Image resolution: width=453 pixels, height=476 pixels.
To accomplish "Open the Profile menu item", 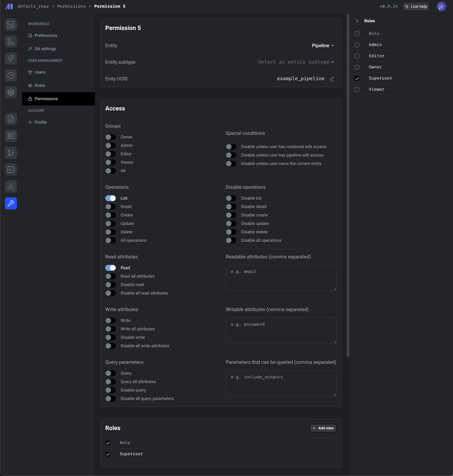I will pos(59,122).
